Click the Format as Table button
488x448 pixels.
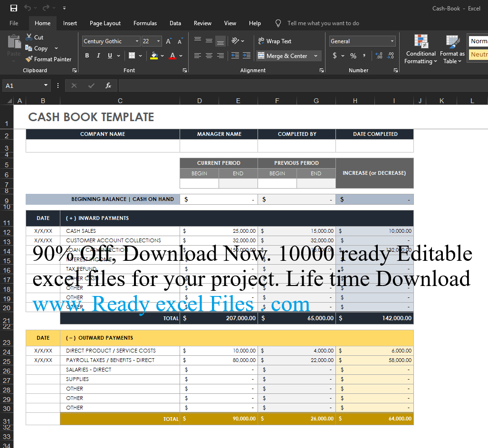[x=451, y=49]
